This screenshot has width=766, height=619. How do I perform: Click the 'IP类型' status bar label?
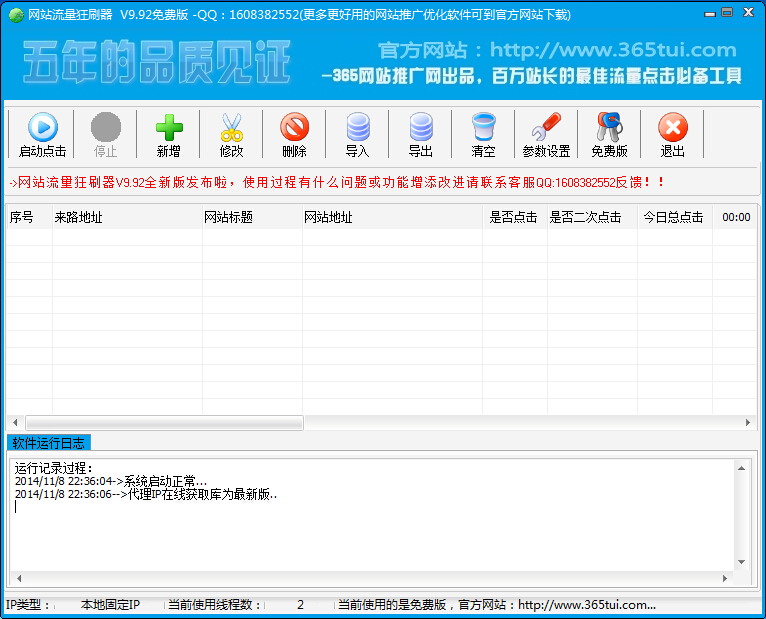coord(28,605)
